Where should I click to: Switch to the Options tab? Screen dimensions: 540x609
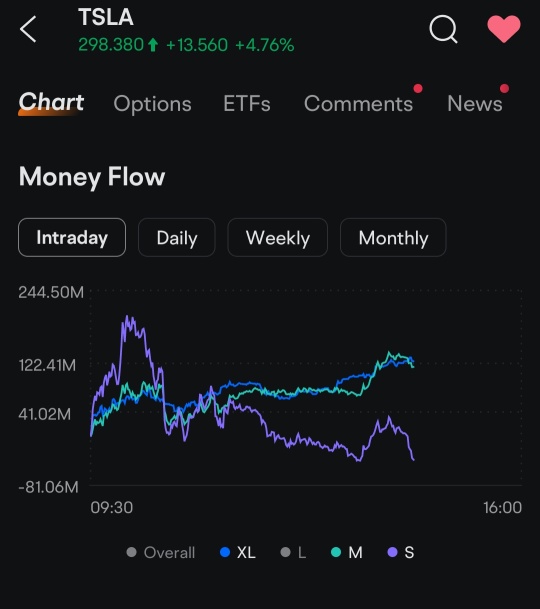click(x=152, y=104)
